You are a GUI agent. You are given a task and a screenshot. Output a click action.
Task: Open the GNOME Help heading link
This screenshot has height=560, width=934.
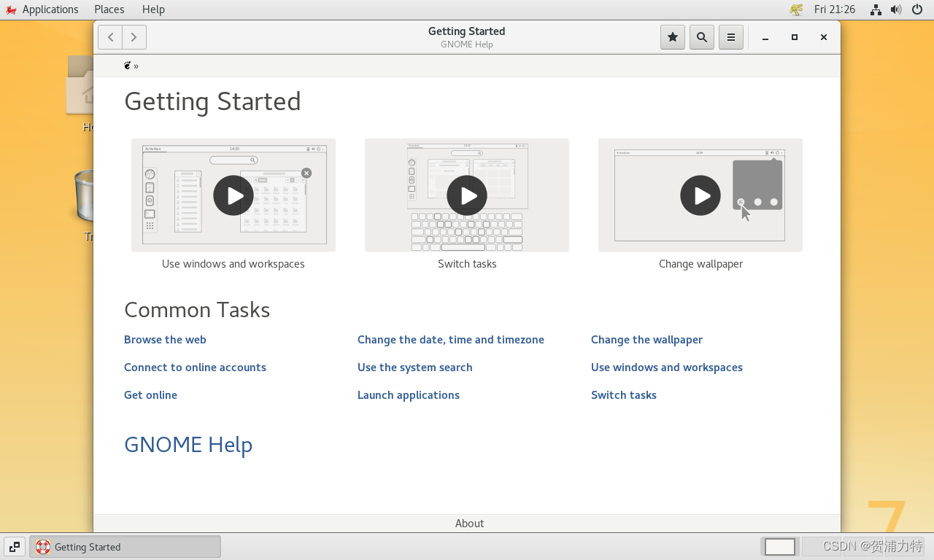click(188, 445)
